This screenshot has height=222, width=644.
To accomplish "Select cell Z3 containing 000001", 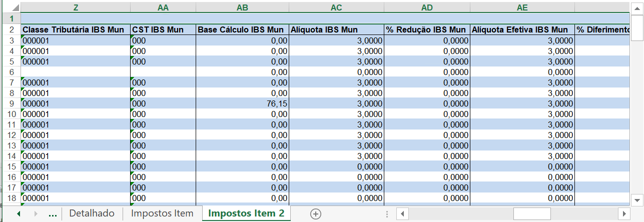I will click(76, 40).
